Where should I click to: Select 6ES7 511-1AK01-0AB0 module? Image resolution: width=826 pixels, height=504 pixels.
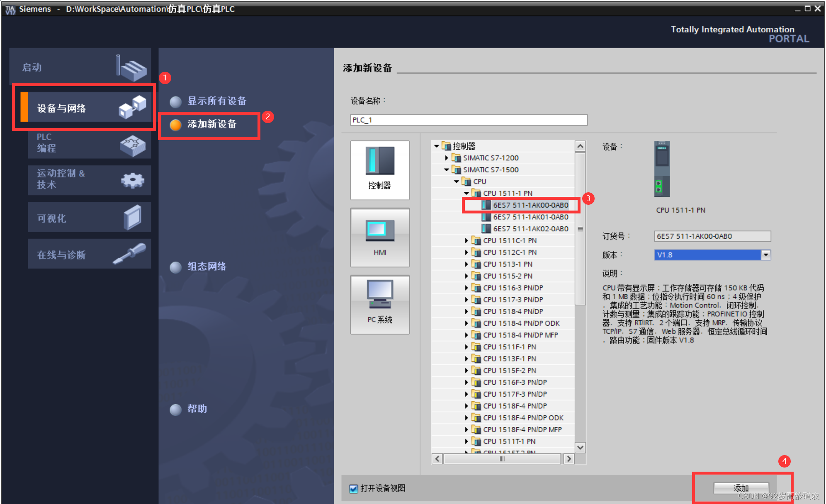(525, 217)
